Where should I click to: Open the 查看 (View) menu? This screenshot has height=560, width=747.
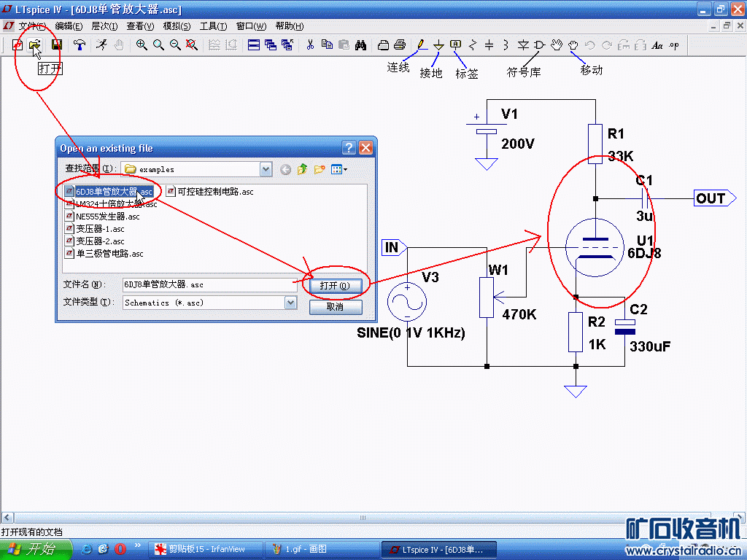tap(140, 26)
